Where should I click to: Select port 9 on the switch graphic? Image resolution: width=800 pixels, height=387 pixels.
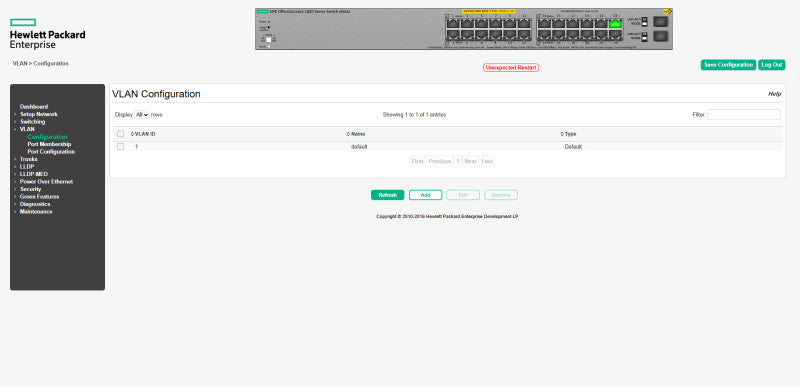[x=510, y=23]
